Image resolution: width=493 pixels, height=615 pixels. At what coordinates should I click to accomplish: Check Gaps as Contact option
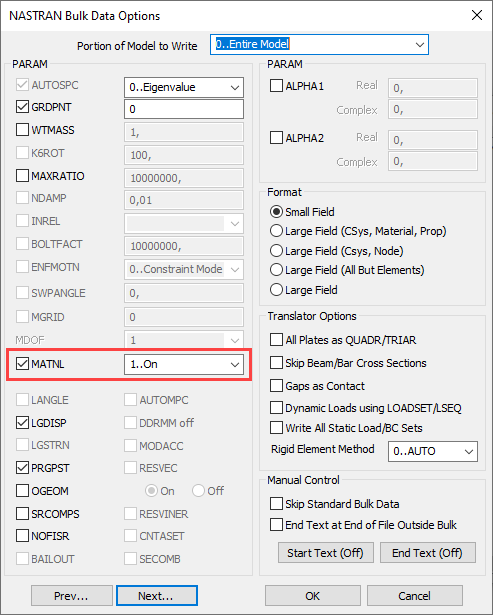click(276, 386)
